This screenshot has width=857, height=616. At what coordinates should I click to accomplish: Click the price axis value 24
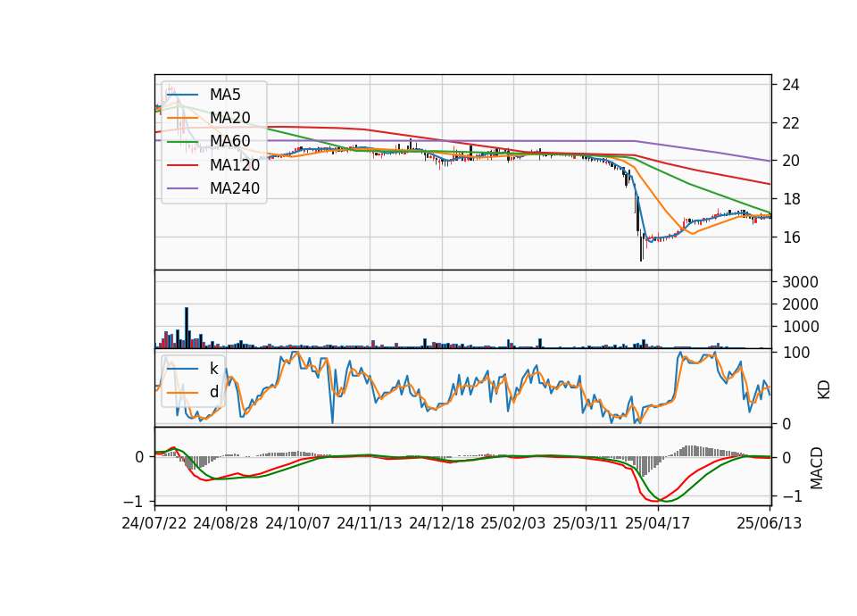(791, 85)
